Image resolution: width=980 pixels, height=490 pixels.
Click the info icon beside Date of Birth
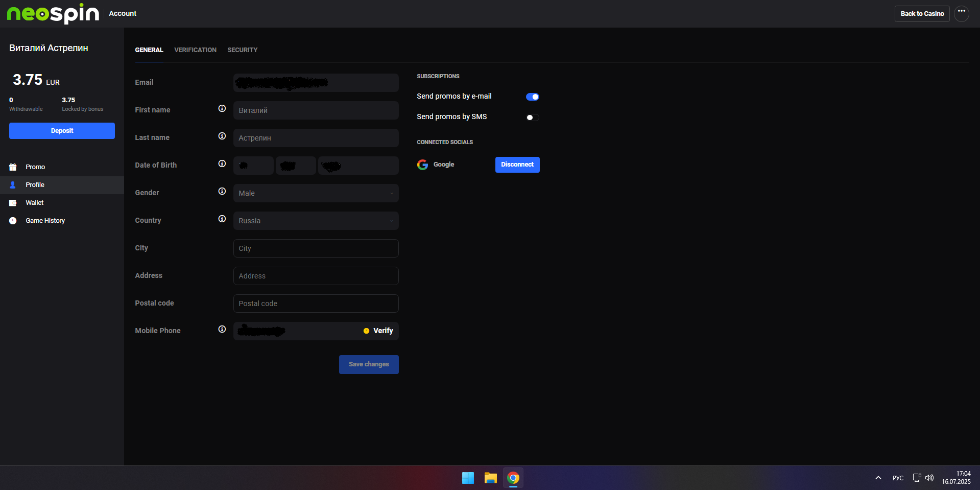(x=222, y=164)
